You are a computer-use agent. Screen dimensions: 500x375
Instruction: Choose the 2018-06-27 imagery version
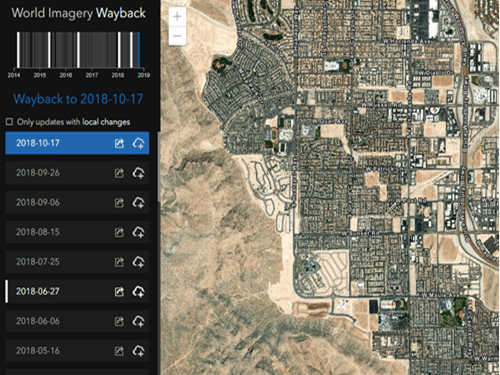click(77, 291)
